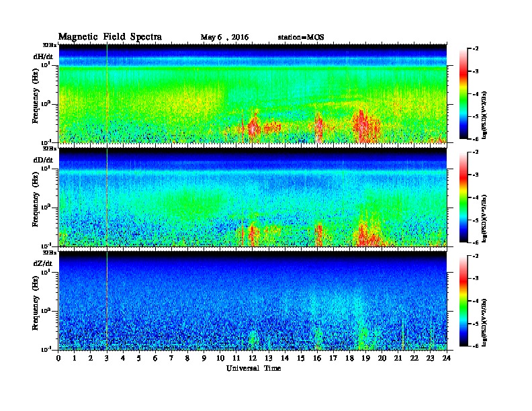This screenshot has height=411, width=532.
Task: Click the "-5" tick label on the dD/dt colorbar
Action: click(x=476, y=220)
